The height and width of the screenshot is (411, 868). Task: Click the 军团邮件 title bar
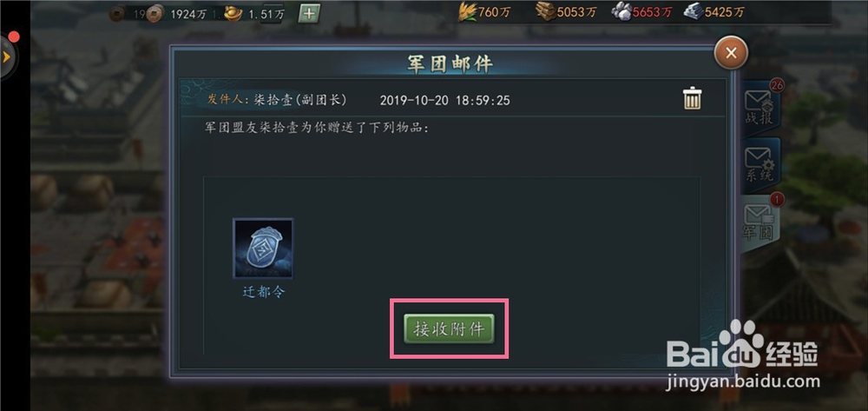[450, 63]
